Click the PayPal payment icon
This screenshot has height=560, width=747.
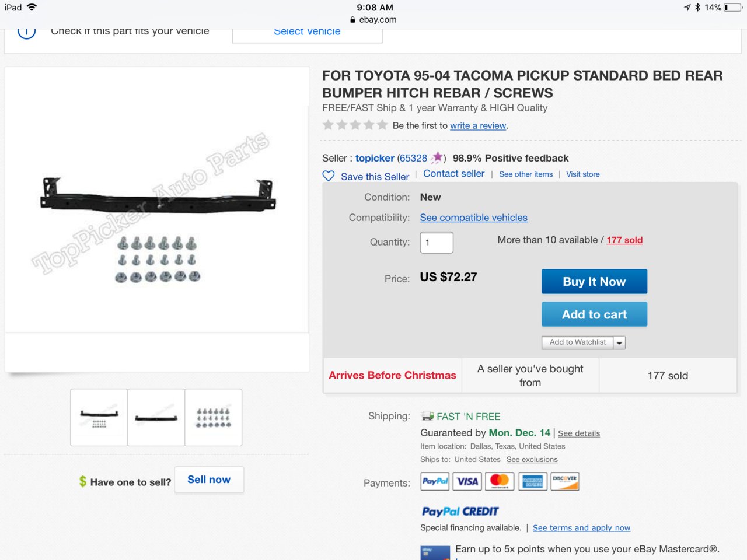click(x=435, y=481)
